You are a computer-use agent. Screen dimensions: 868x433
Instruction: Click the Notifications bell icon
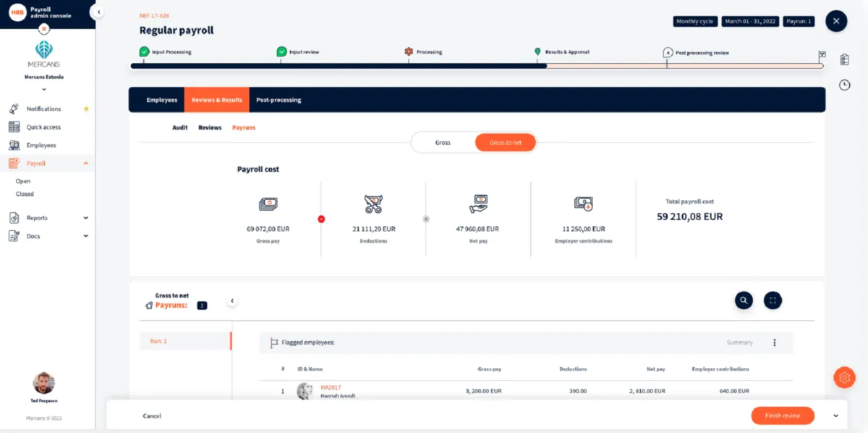14,109
